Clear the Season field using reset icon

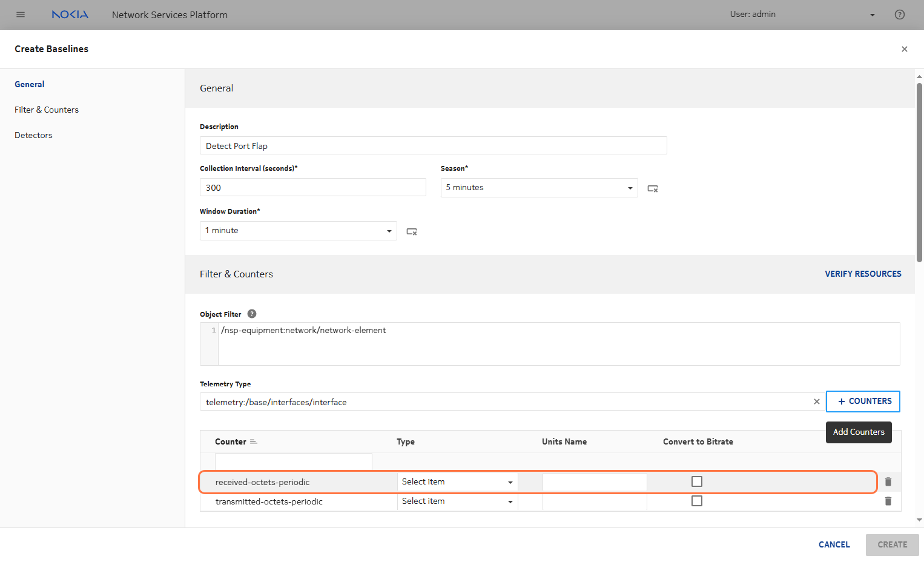pos(652,188)
